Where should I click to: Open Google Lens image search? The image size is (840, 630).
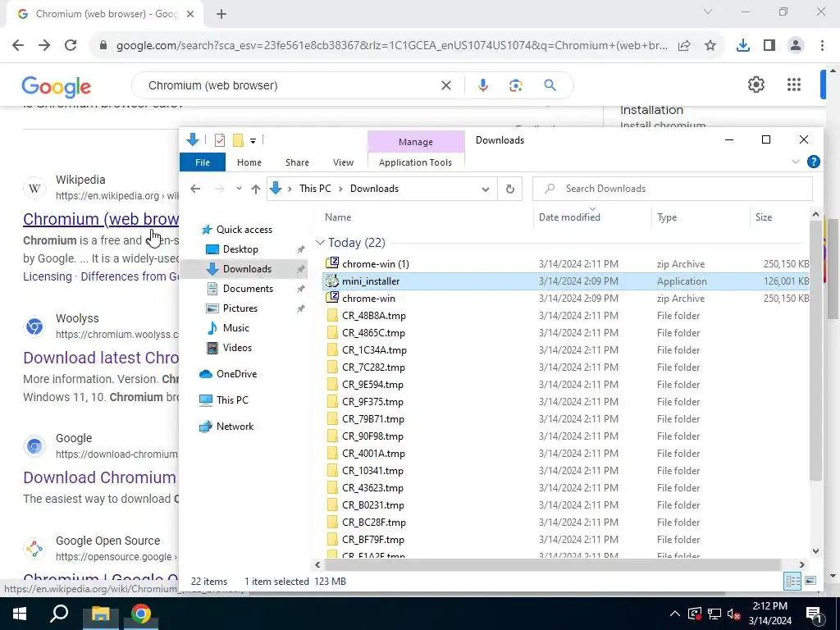tap(515, 85)
